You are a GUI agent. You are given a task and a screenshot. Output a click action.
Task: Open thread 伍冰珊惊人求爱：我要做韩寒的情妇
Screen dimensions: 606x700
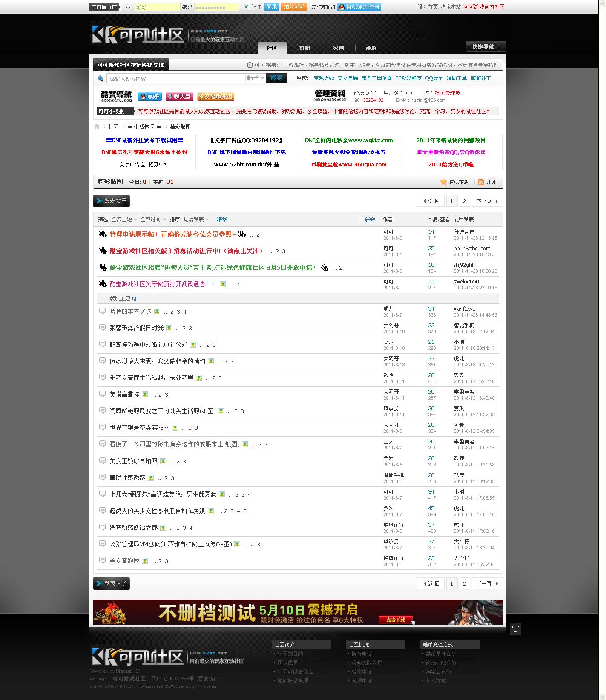[157, 361]
